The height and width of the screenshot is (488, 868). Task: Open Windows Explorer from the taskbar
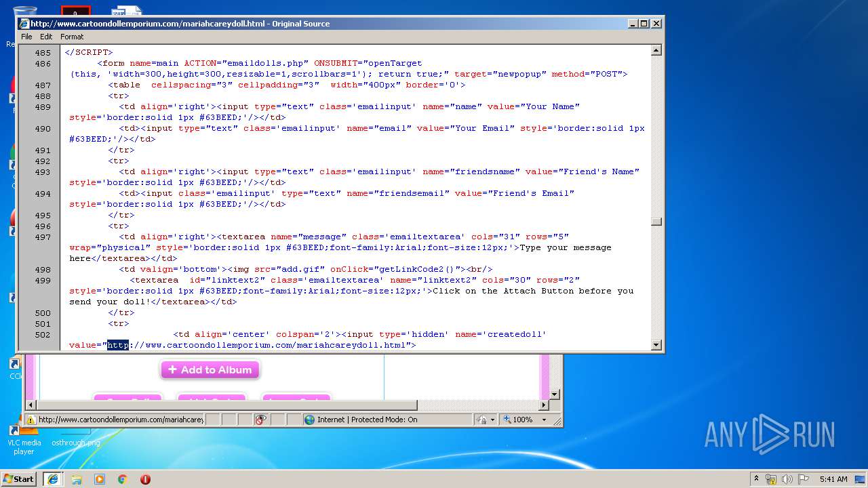pyautogui.click(x=77, y=479)
